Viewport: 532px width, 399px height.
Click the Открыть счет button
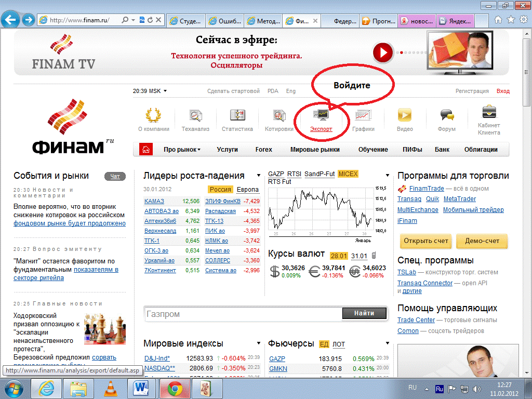tap(426, 241)
